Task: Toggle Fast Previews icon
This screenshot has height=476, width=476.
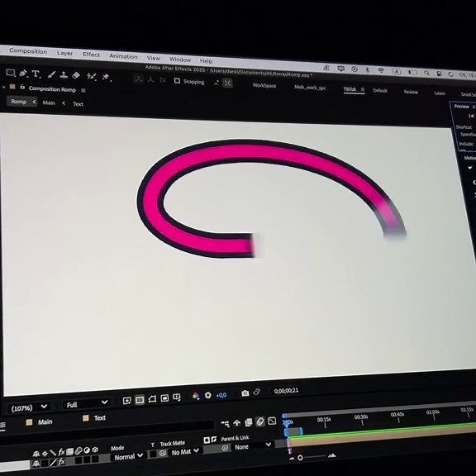Action: click(126, 401)
